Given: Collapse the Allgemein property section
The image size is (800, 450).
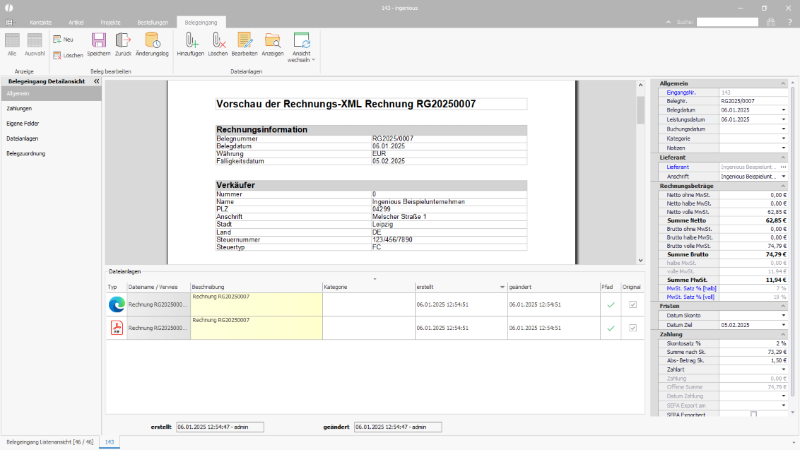Looking at the screenshot, I should (x=783, y=83).
